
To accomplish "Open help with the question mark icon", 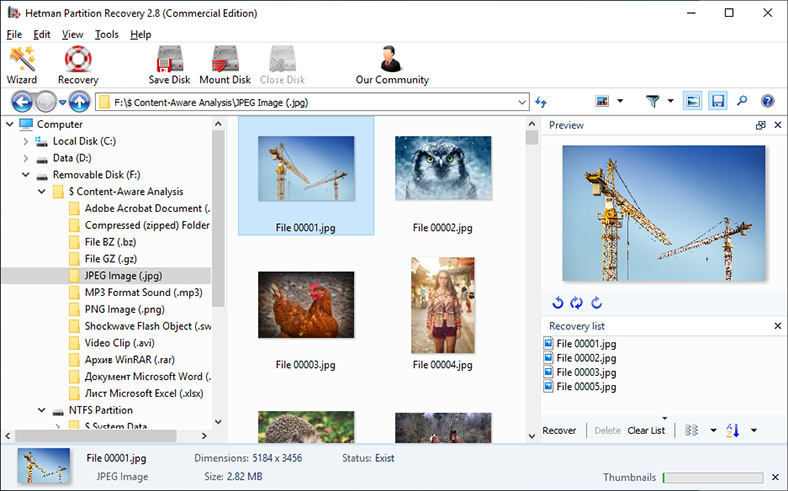I will [767, 101].
